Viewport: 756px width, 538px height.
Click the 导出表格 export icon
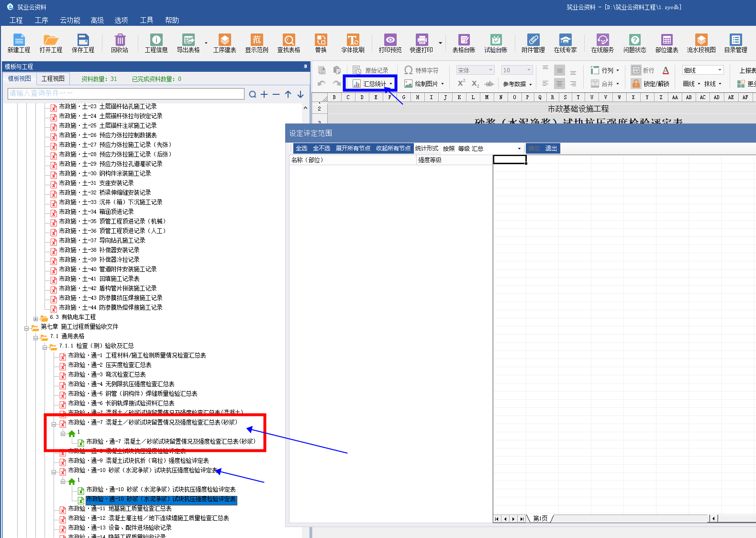189,43
